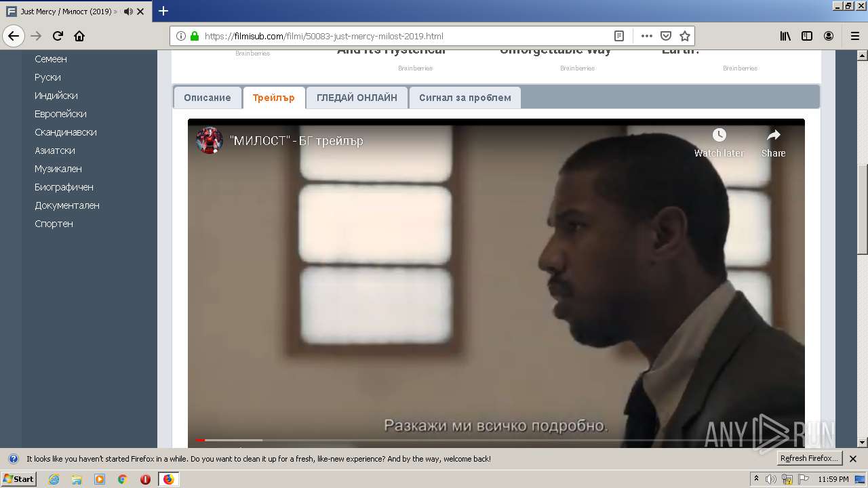Click the taskbar clock 11:59 PM
This screenshot has width=868, height=488.
pos(833,479)
